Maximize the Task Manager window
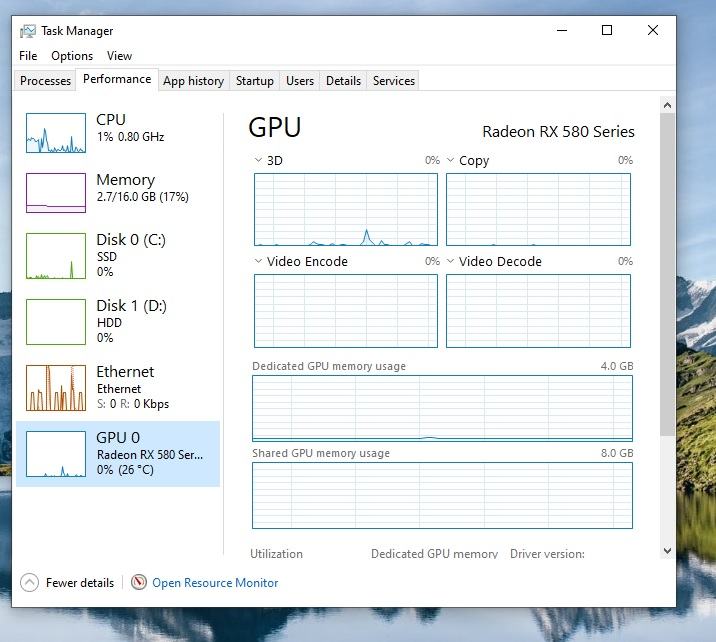Image resolution: width=716 pixels, height=642 pixels. 607,30
